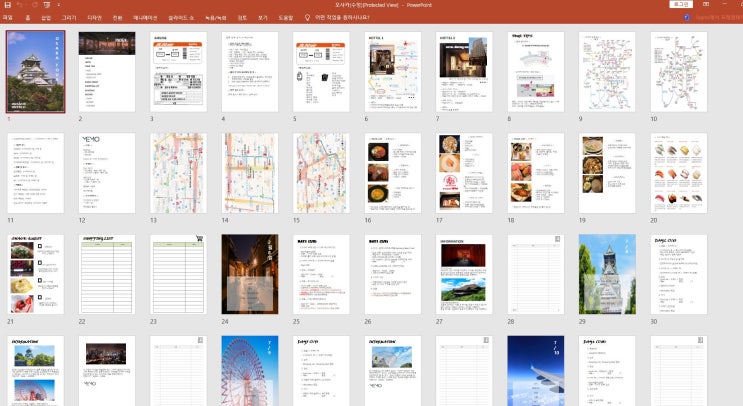Screen dimensions: 743x406
Task: Open the 애니메이션 (Animations) tab
Action: 145,18
